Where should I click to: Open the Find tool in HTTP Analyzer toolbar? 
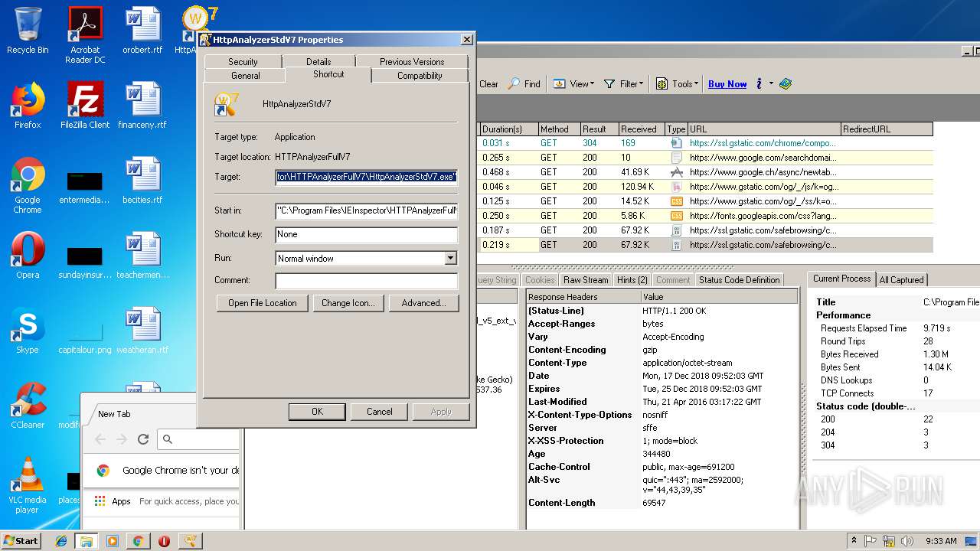[x=524, y=84]
